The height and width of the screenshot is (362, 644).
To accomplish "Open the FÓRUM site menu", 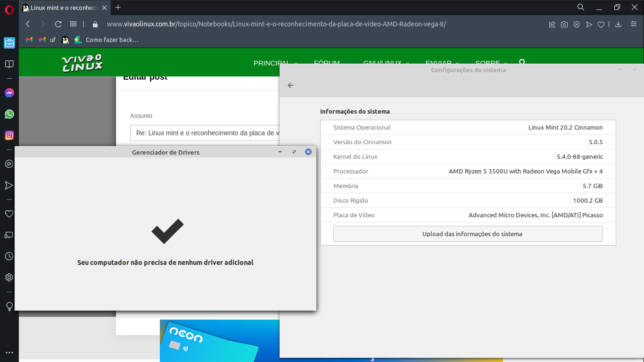I will 327,63.
